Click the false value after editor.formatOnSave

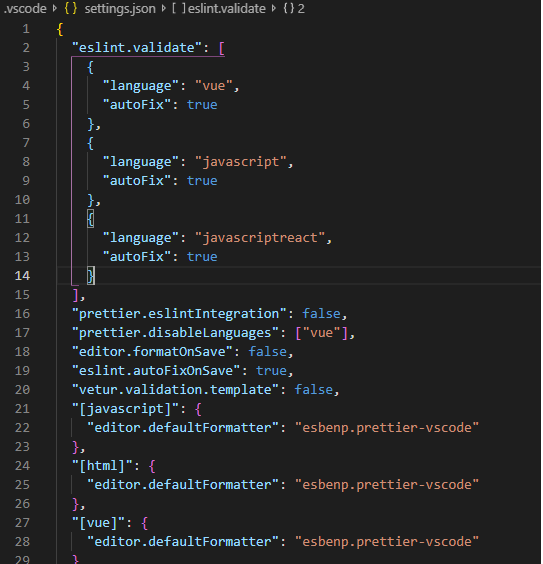pyautogui.click(x=268, y=352)
